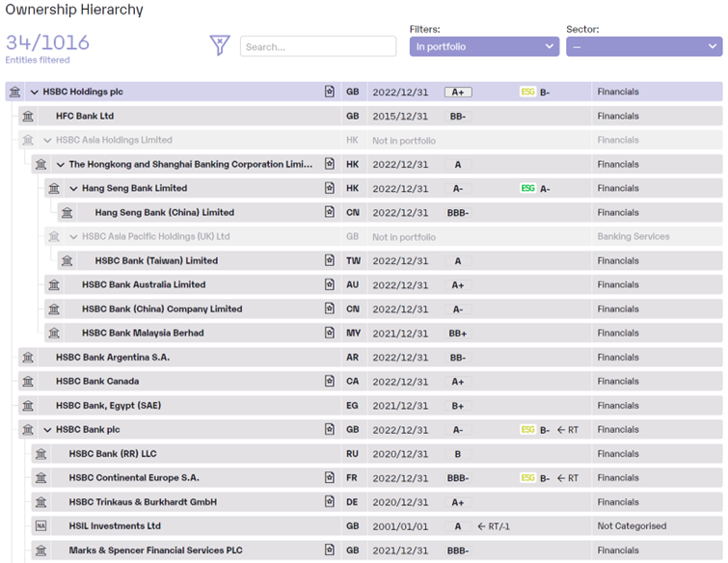Open the 'In portfolio' Filters dropdown

coord(484,46)
